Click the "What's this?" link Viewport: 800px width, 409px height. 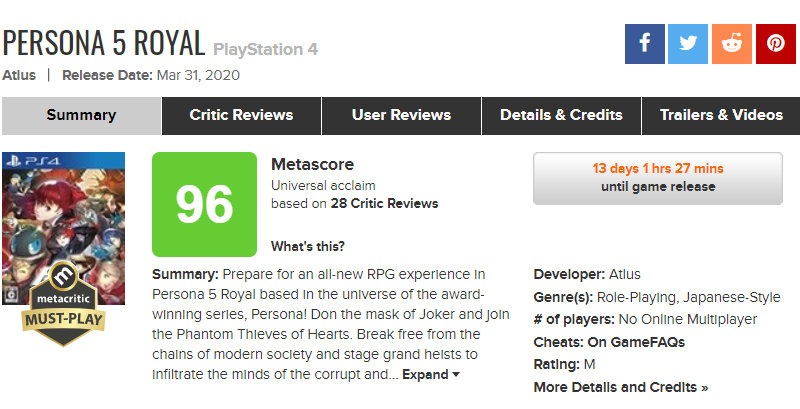point(308,246)
